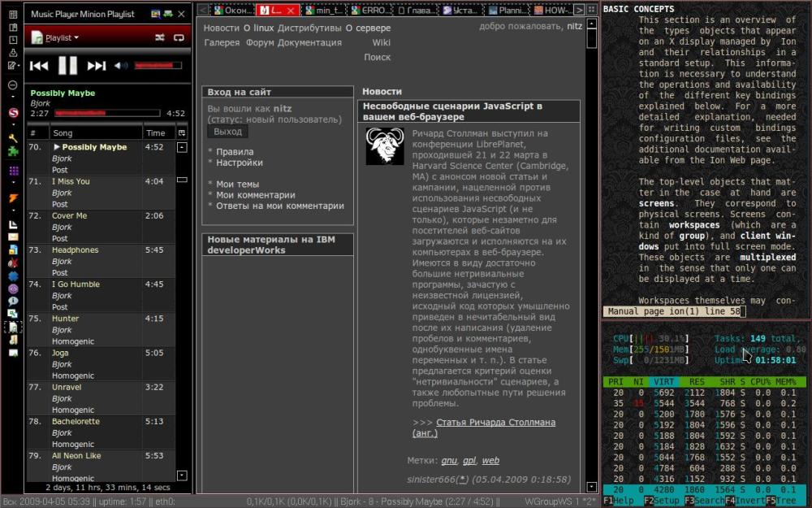Open the top columns panel icon in sidebar
812x508 pixels.
(x=13, y=15)
